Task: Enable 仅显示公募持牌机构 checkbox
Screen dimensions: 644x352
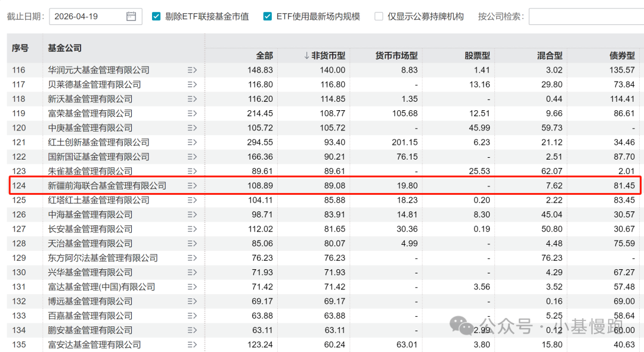Action: tap(379, 17)
